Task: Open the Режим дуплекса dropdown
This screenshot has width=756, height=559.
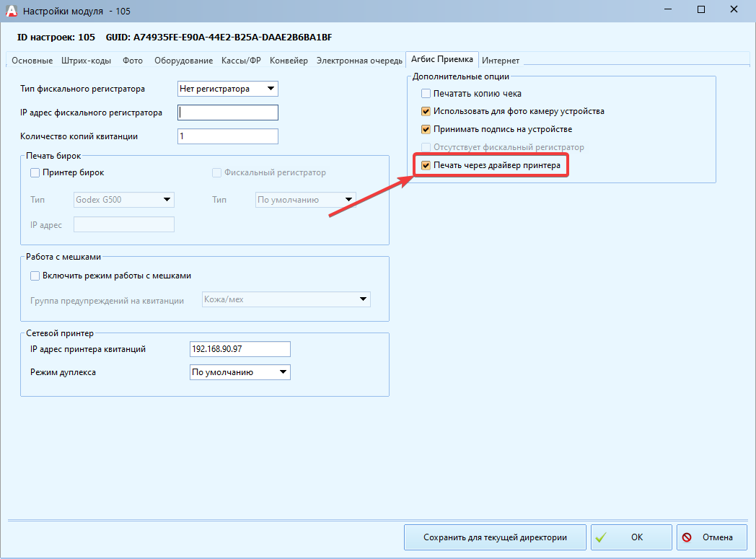Action: click(240, 372)
